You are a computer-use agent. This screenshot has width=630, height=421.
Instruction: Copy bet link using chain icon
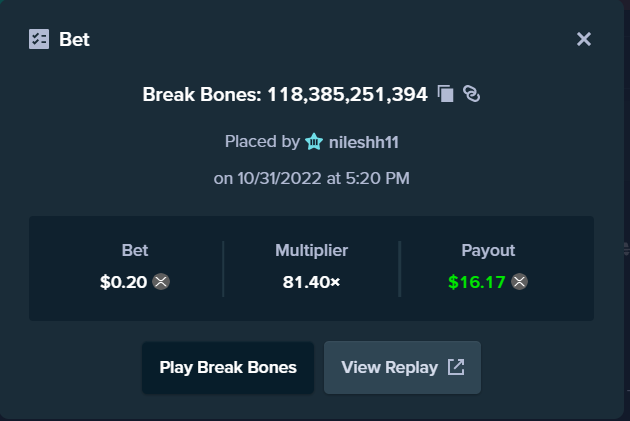pos(471,94)
